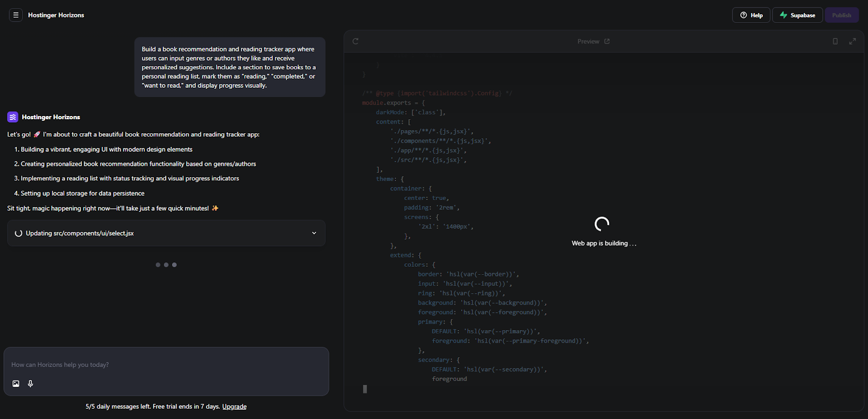Click the loading spinner beside 'Updating src/components'
Viewport: 868px width, 419px height.
18,234
